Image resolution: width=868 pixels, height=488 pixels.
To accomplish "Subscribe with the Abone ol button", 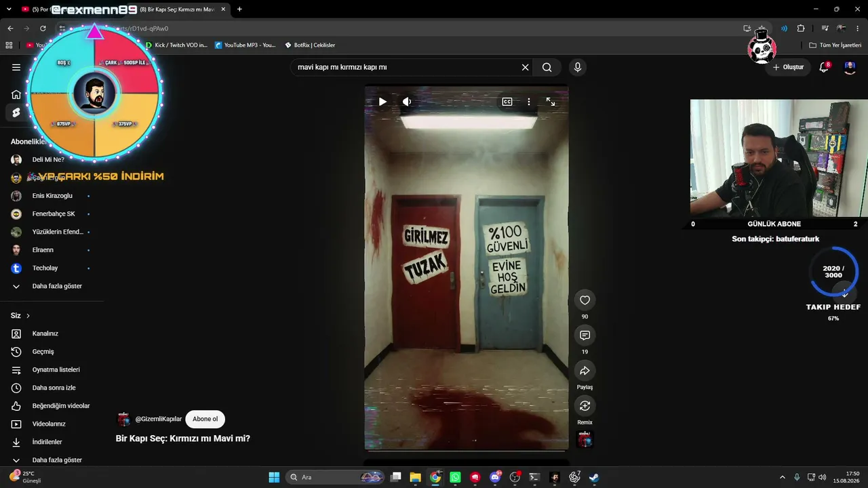I will pyautogui.click(x=205, y=419).
